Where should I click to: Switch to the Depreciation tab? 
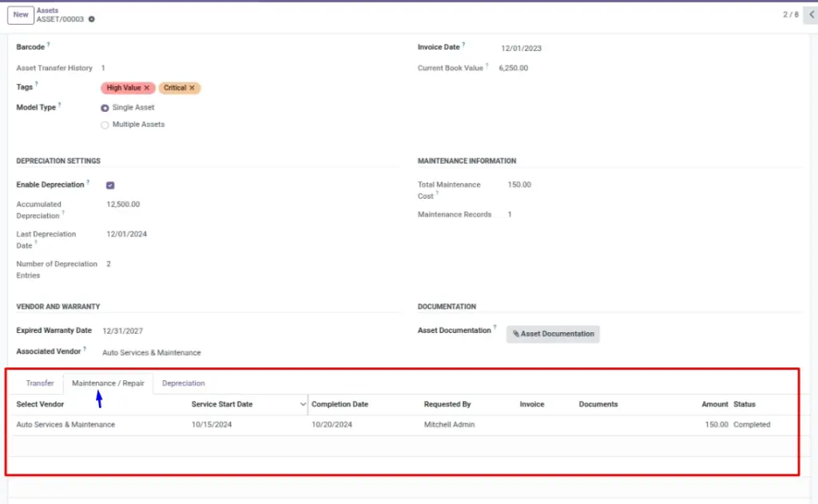pyautogui.click(x=183, y=383)
